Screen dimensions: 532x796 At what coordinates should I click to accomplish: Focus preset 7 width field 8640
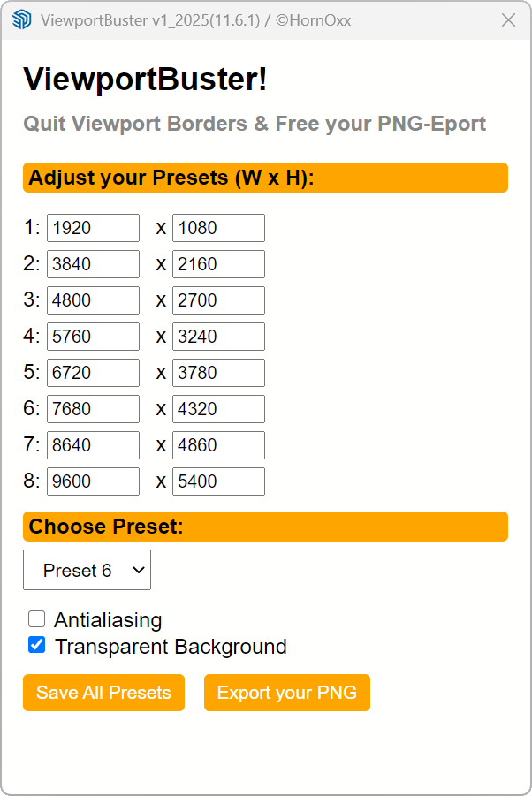point(93,445)
